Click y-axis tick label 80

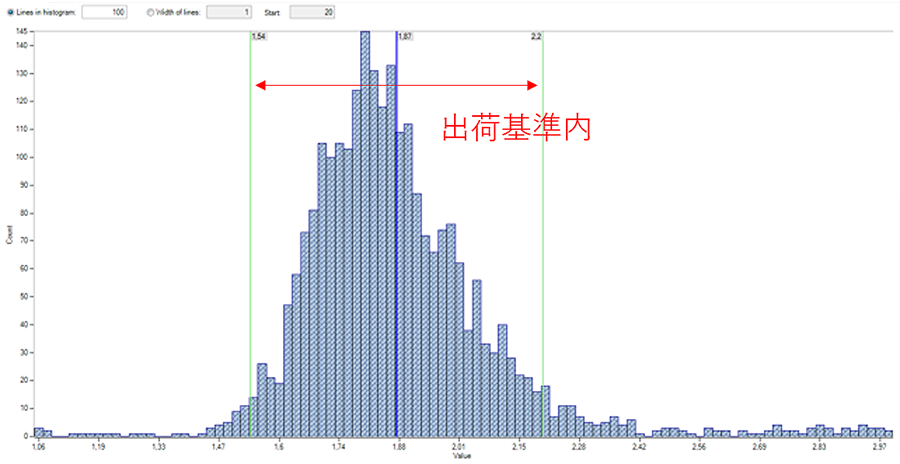(24, 213)
